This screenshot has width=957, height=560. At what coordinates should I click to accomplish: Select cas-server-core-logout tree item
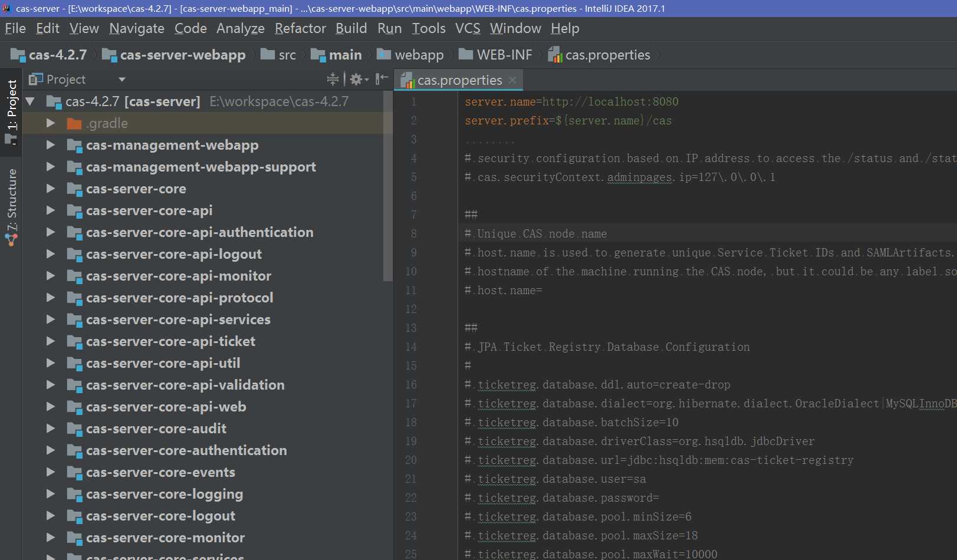pos(160,516)
